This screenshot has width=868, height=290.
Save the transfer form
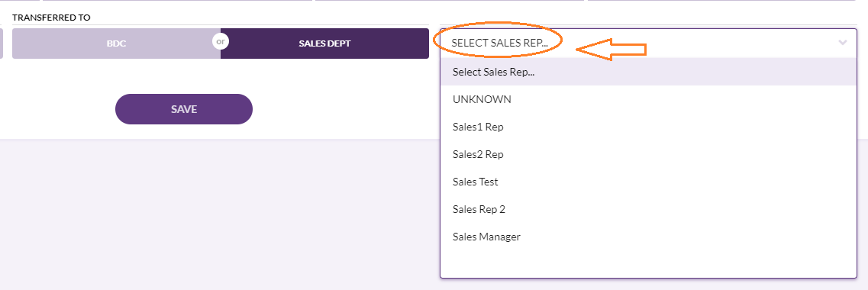[184, 109]
